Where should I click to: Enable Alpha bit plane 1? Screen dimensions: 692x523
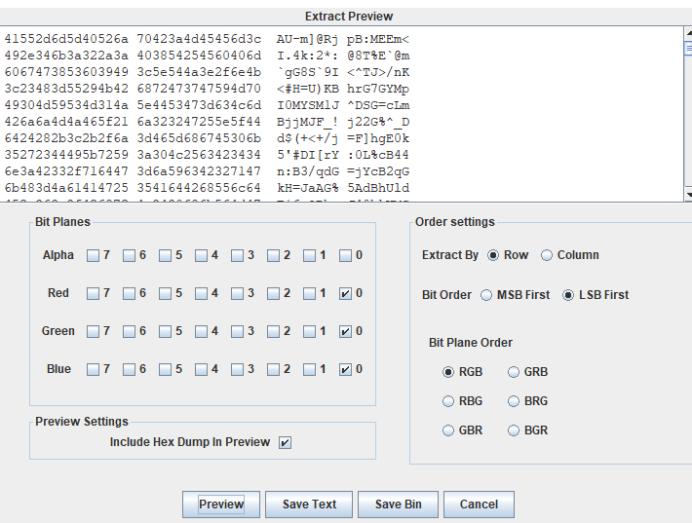[x=309, y=256]
